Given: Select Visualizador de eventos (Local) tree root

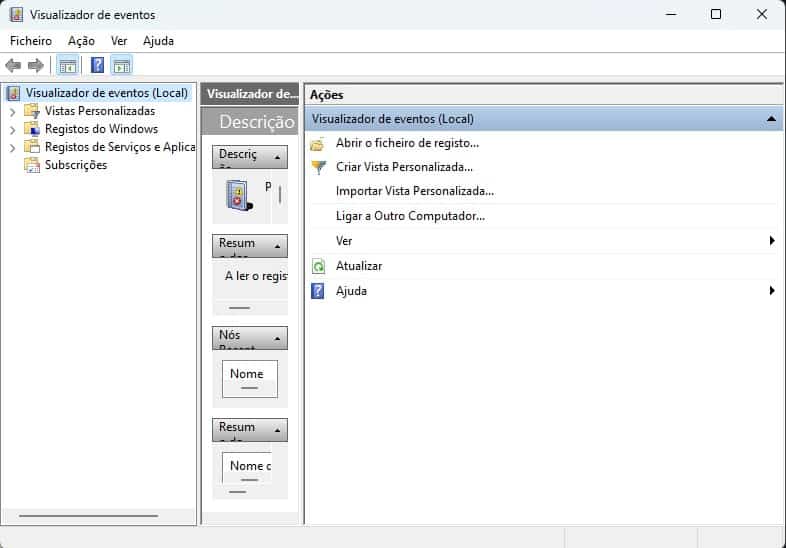Looking at the screenshot, I should click(107, 93).
